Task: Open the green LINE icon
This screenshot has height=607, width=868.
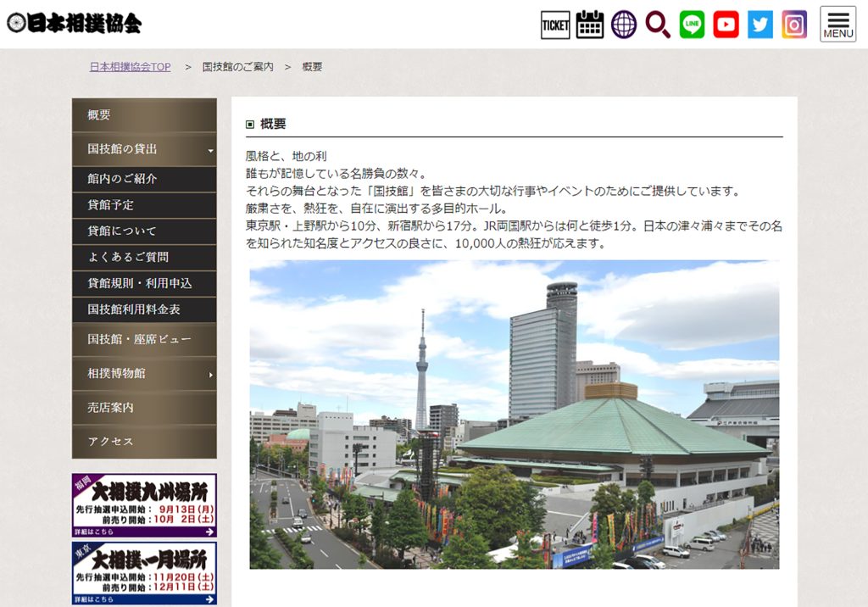Action: pos(692,25)
